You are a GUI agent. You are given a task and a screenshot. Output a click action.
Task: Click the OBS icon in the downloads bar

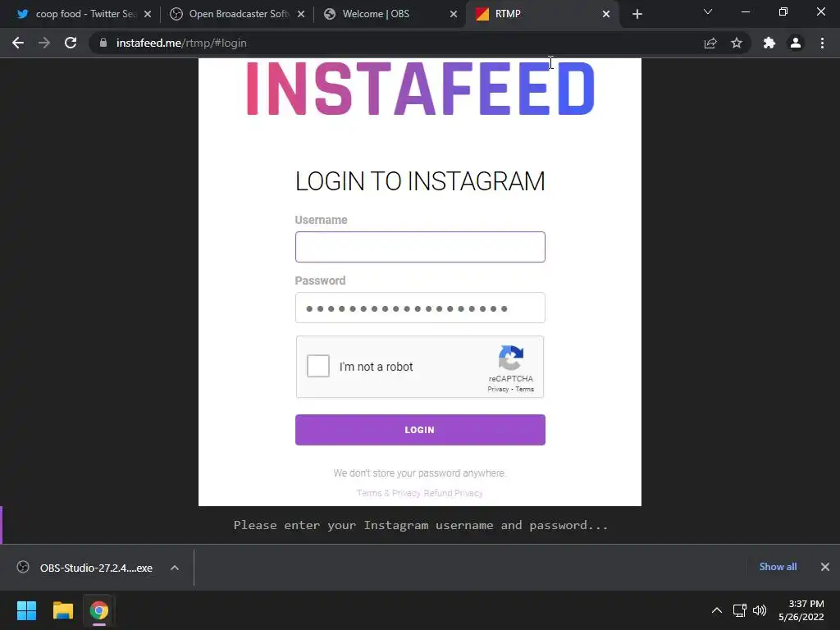pyautogui.click(x=23, y=567)
